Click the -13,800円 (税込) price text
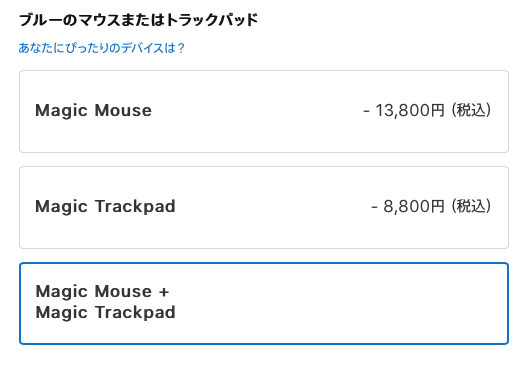Image resolution: width=529 pixels, height=366 pixels. pyautogui.click(x=427, y=110)
